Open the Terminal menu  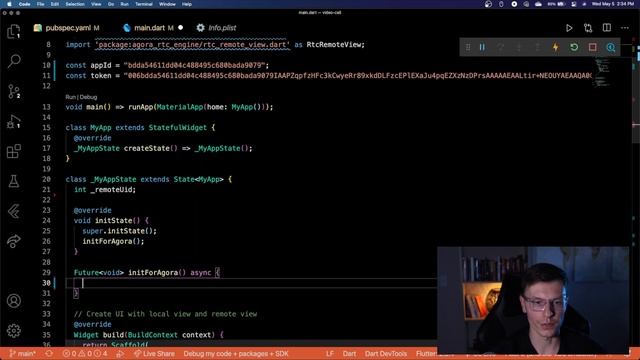[144, 4]
